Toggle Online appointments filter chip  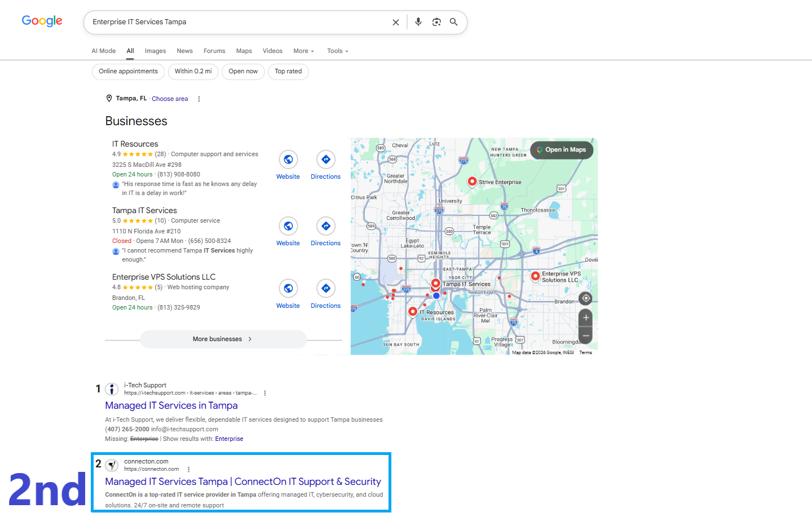(x=129, y=72)
